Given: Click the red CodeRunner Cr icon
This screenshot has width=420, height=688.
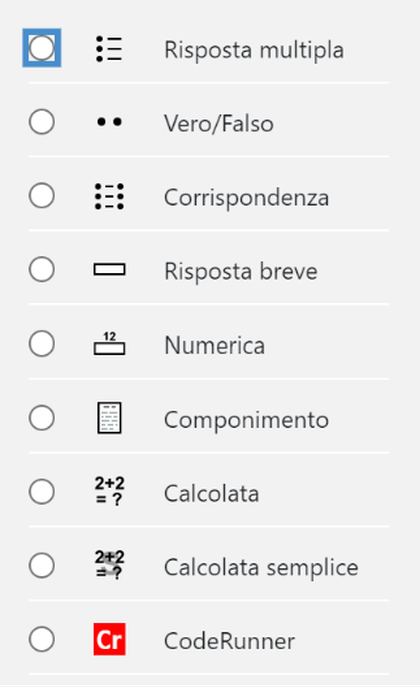Looking at the screenshot, I should [x=109, y=639].
